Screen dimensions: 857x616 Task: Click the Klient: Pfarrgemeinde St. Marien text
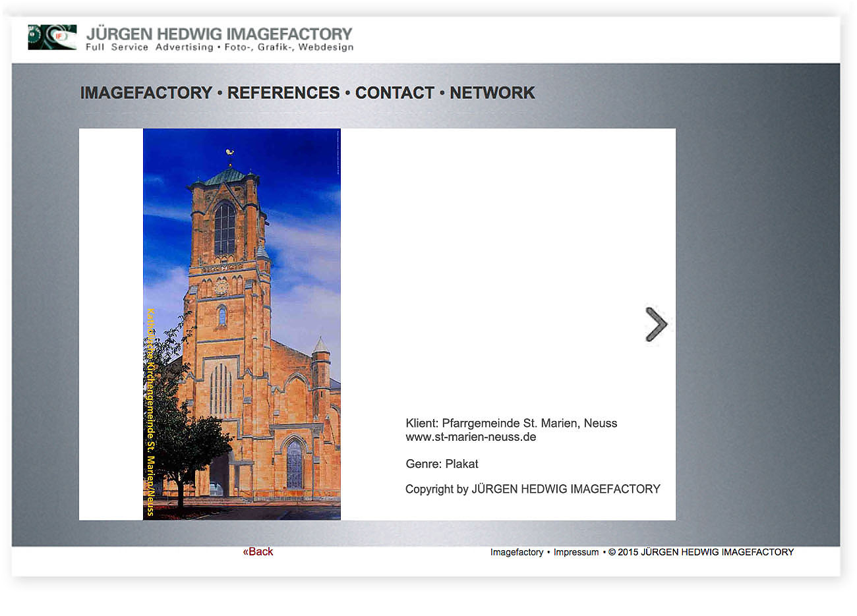tap(511, 423)
